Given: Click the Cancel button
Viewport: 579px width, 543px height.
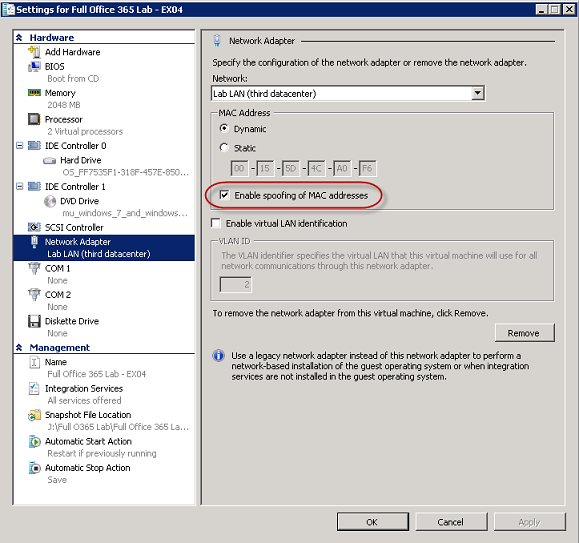Looking at the screenshot, I should 451,522.
